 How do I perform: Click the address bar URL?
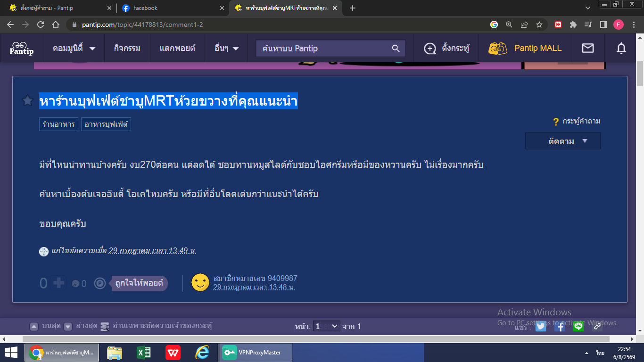tap(141, 25)
